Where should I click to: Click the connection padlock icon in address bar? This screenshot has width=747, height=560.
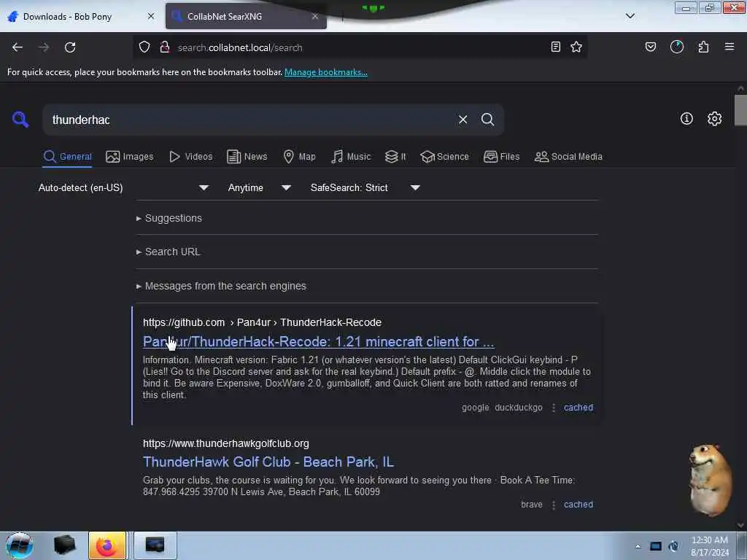click(165, 47)
